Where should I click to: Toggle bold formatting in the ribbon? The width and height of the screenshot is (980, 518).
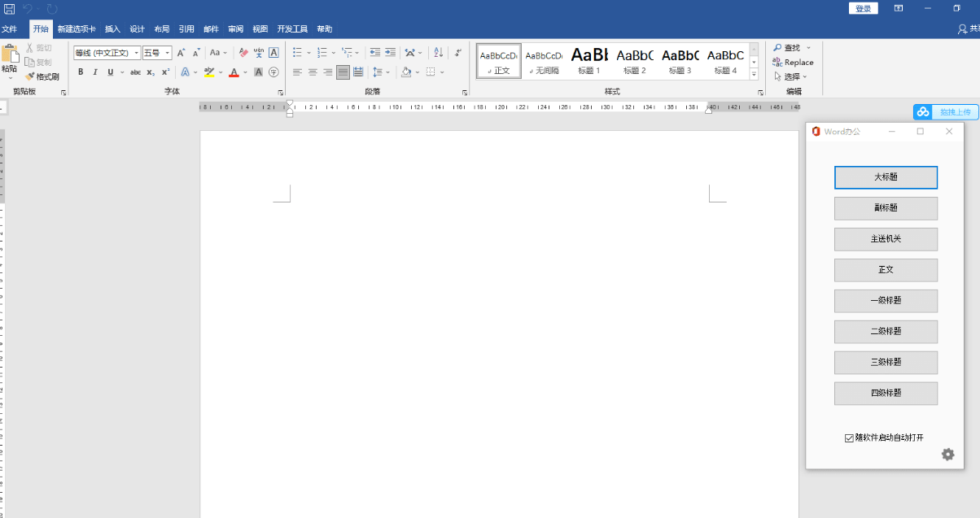pos(81,72)
